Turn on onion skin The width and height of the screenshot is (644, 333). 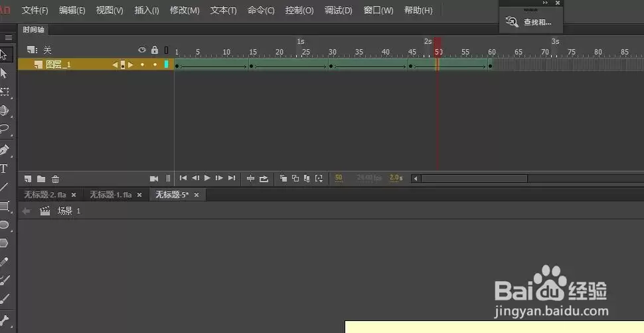pos(283,178)
